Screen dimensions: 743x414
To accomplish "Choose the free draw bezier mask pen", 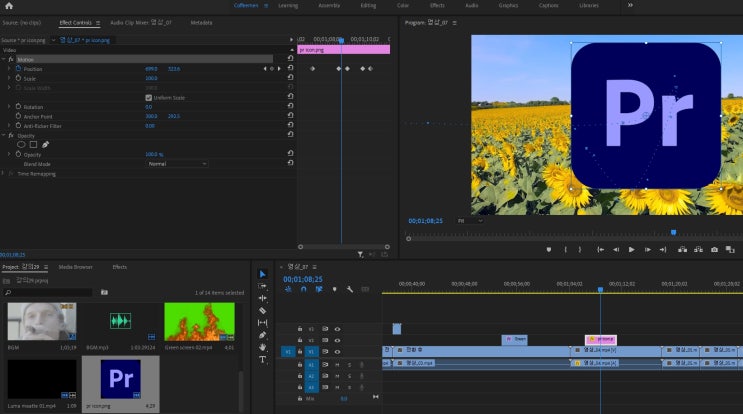I will coord(45,144).
